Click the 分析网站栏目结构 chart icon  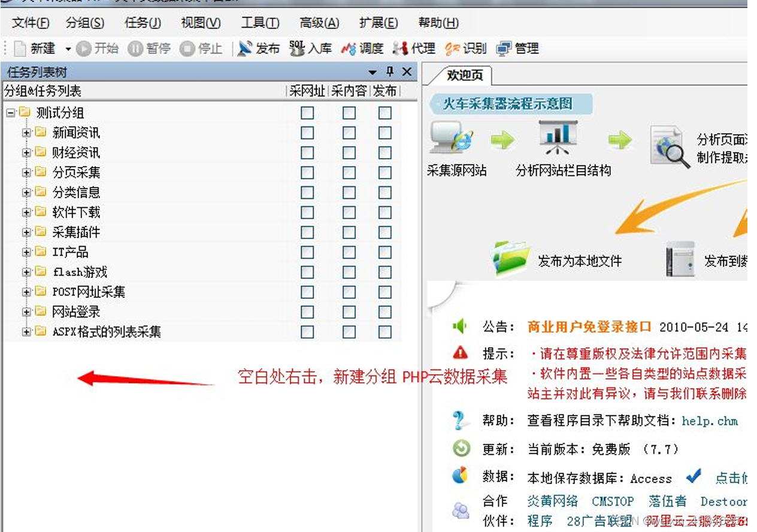click(x=558, y=137)
